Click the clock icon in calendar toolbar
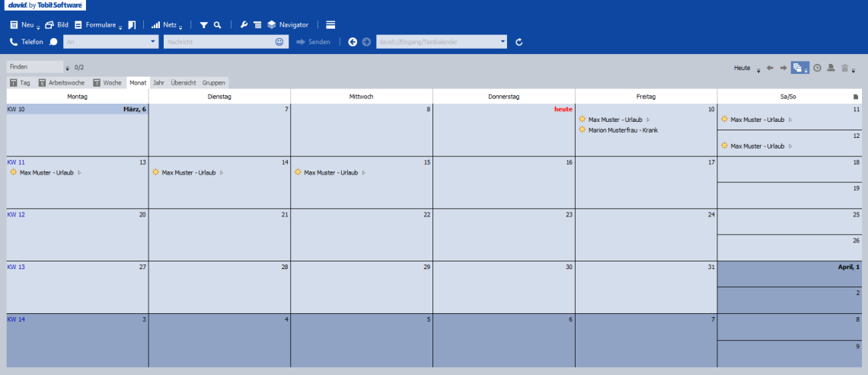 [x=817, y=68]
